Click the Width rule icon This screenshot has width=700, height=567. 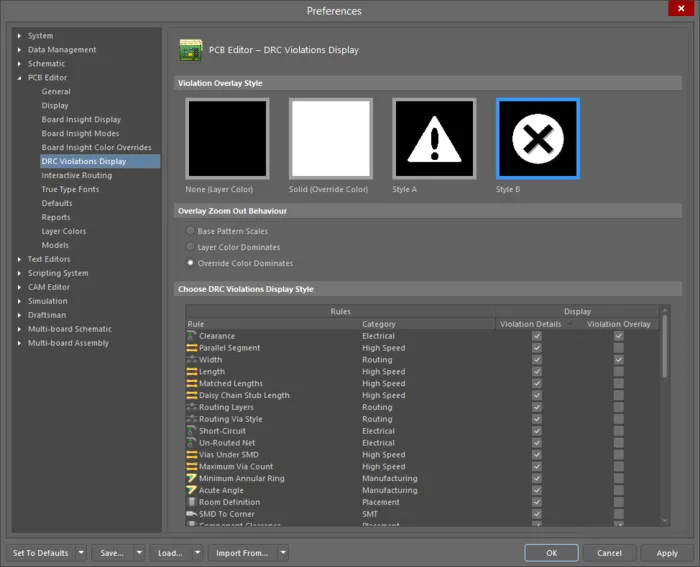[x=192, y=360]
